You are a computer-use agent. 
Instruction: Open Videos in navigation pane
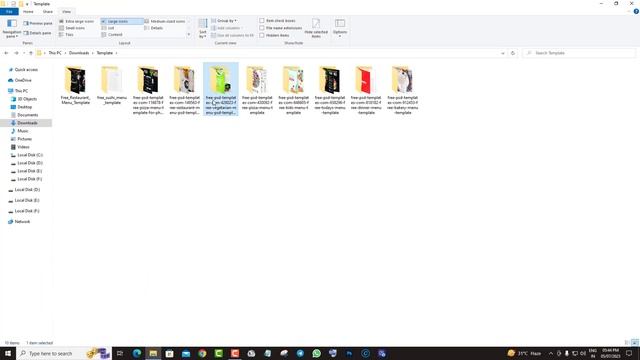[23, 147]
